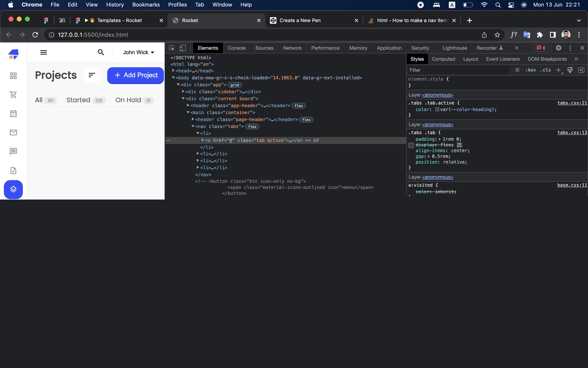The image size is (588, 368).
Task: Open the tabs.css:13 source link
Action: click(x=572, y=133)
